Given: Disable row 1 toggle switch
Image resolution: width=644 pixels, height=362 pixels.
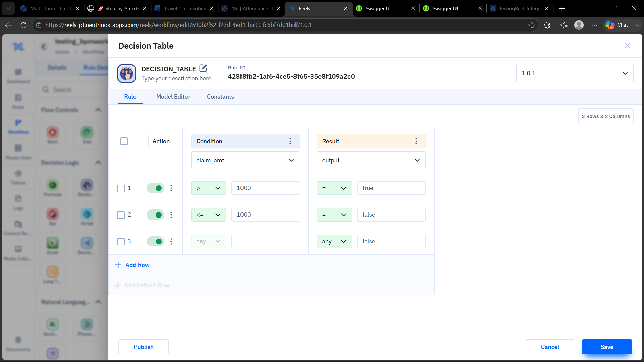Looking at the screenshot, I should (155, 188).
